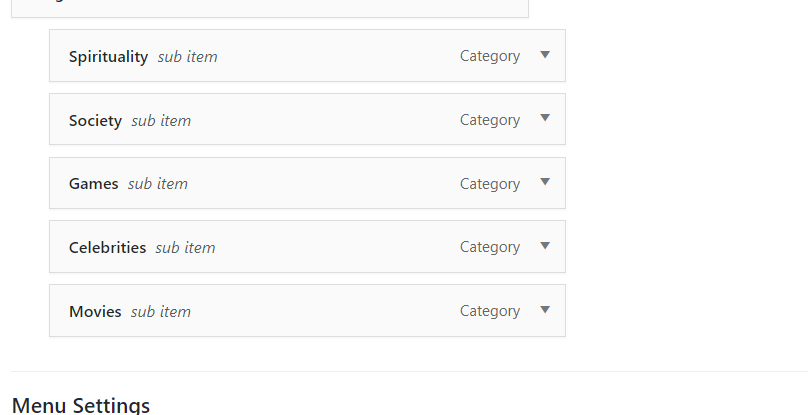Click the Movies menu item title
This screenshot has width=808, height=415.
coord(95,312)
